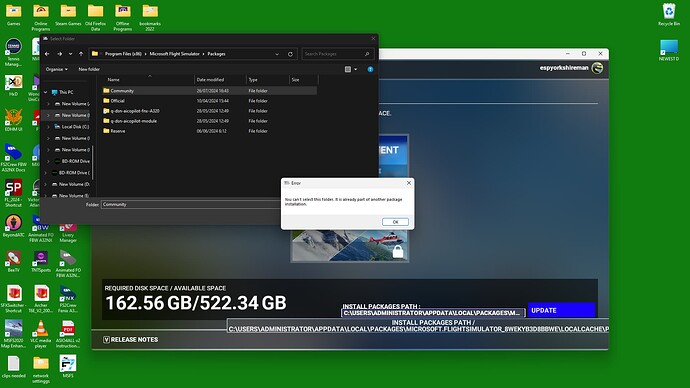Open RELEASE NOTES in the installer
Image resolution: width=690 pixels, height=388 pixels.
click(131, 340)
